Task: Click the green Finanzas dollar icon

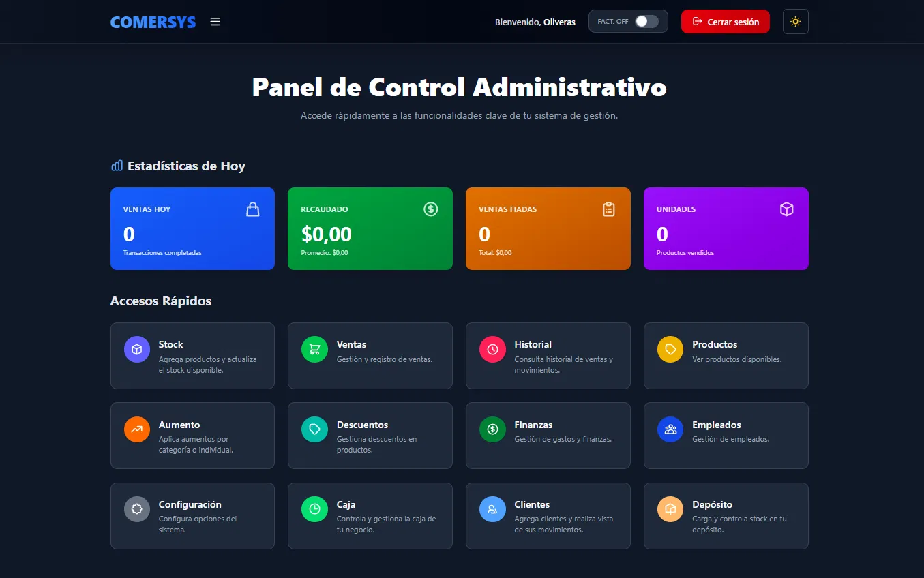Action: (x=492, y=429)
